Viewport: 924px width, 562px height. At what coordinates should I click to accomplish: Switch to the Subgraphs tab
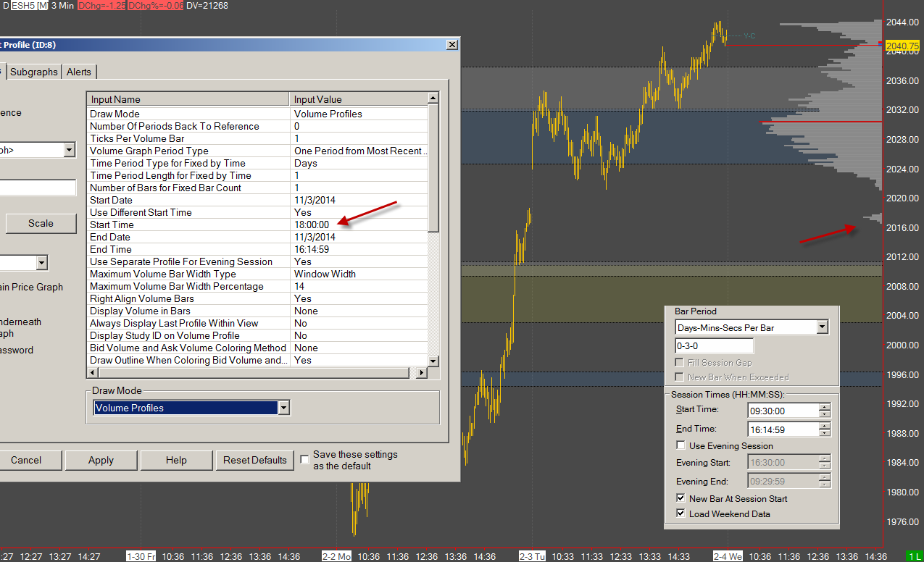[34, 72]
